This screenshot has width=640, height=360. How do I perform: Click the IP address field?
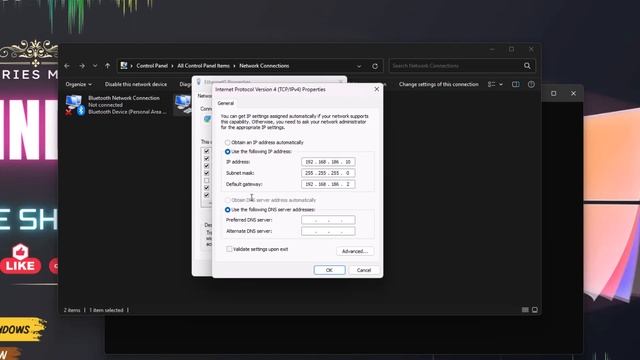click(x=328, y=162)
